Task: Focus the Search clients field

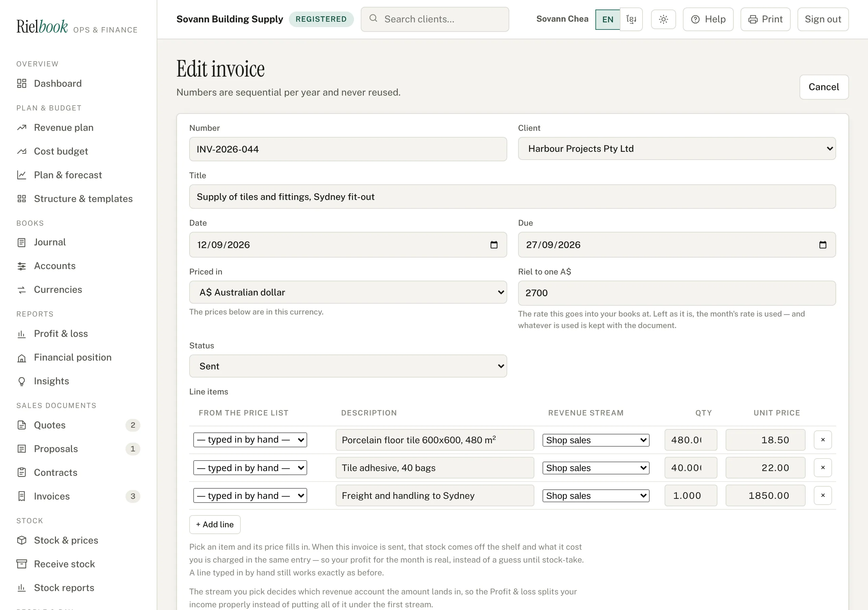Action: [x=435, y=19]
